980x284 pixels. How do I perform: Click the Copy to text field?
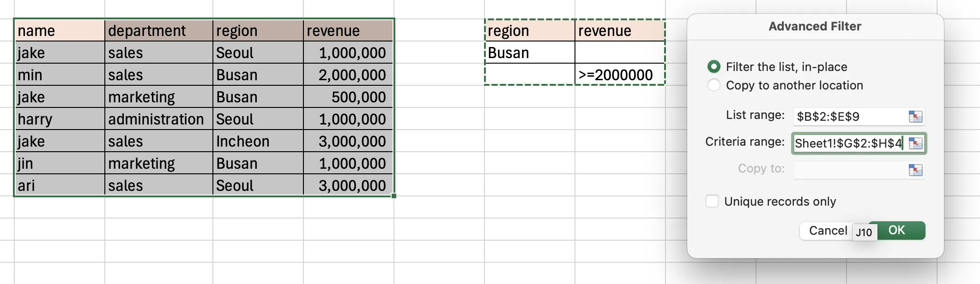pos(850,170)
